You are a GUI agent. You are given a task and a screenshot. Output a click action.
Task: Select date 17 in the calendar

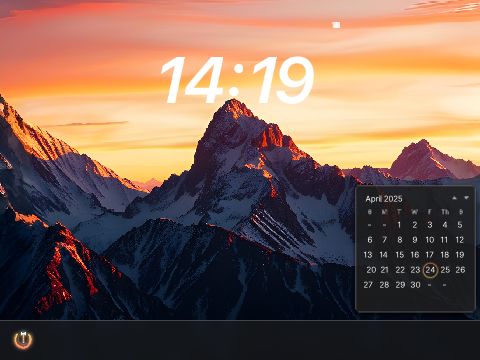430,255
